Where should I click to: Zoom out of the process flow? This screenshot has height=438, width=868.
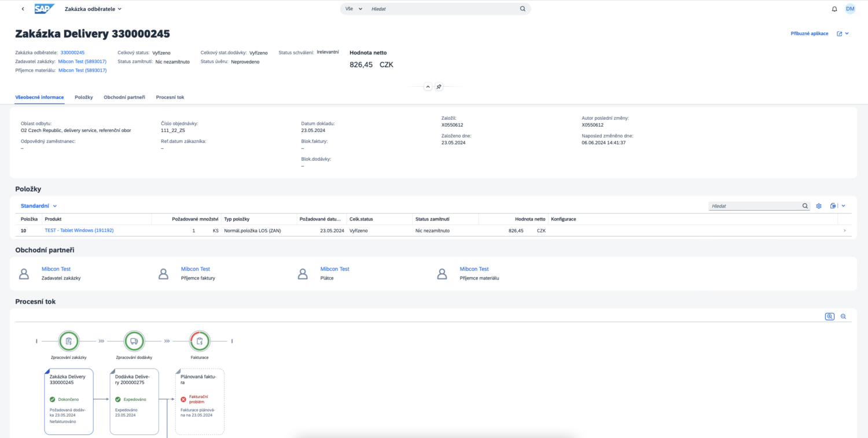pyautogui.click(x=843, y=316)
